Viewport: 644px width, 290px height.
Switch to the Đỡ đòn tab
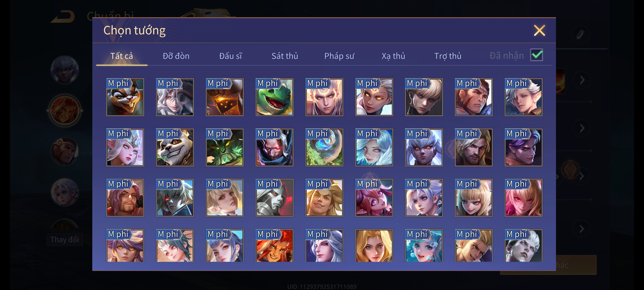[x=176, y=56]
